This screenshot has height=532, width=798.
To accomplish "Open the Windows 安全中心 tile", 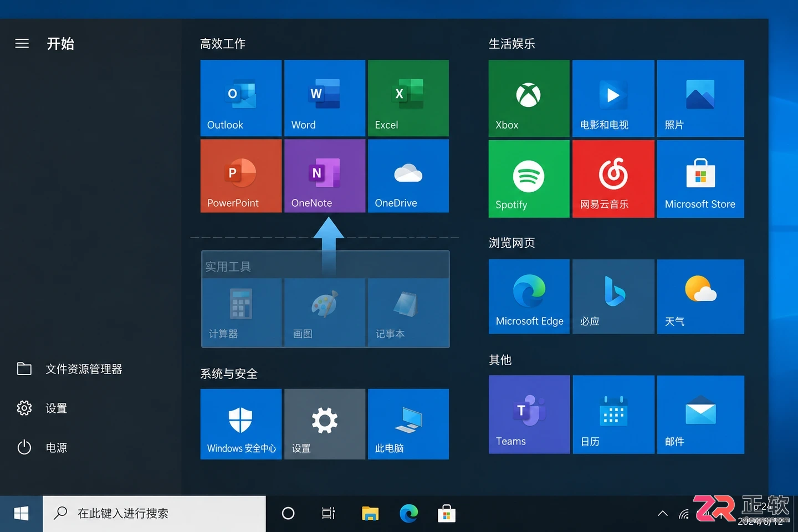I will [241, 424].
